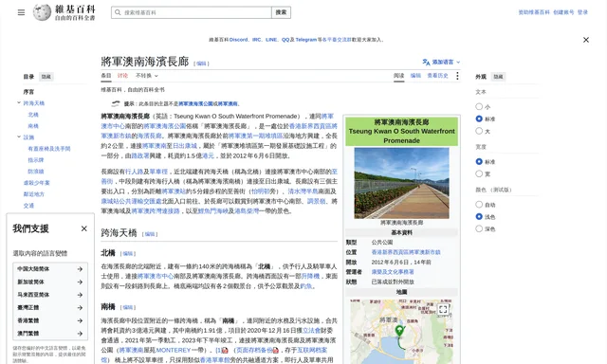Select standard text size 标准
This screenshot has width=607, height=364.
pos(479,118)
